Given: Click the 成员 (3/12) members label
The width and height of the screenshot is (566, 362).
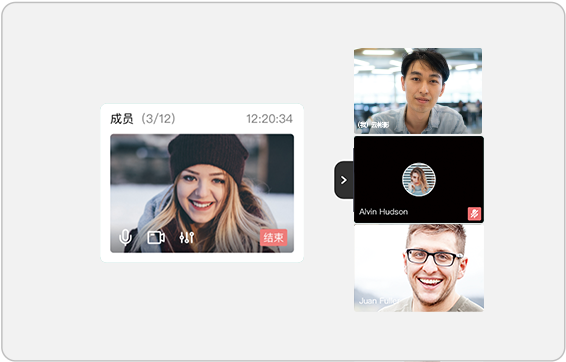Looking at the screenshot, I should 143,118.
